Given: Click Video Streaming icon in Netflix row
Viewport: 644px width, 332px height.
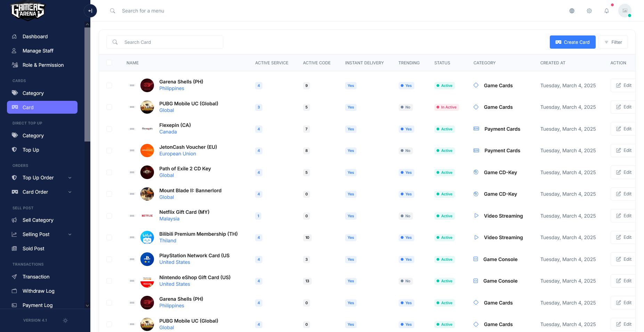Looking at the screenshot, I should [x=476, y=216].
